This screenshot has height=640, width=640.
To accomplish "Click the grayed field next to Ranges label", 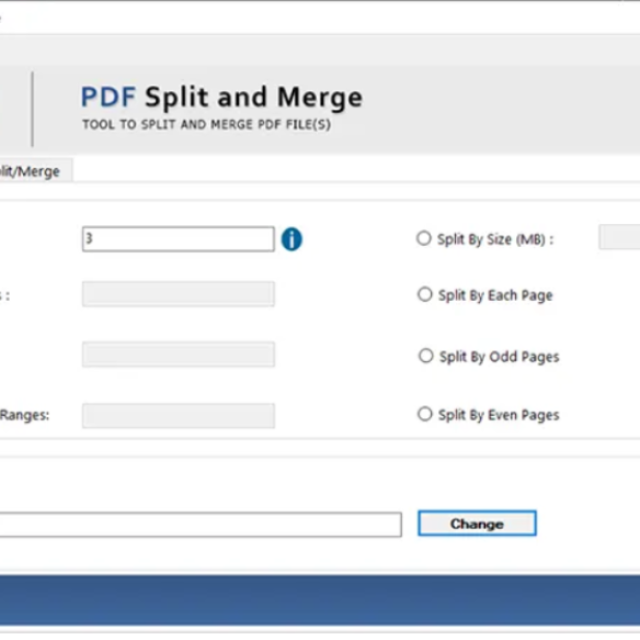I will pyautogui.click(x=177, y=416).
